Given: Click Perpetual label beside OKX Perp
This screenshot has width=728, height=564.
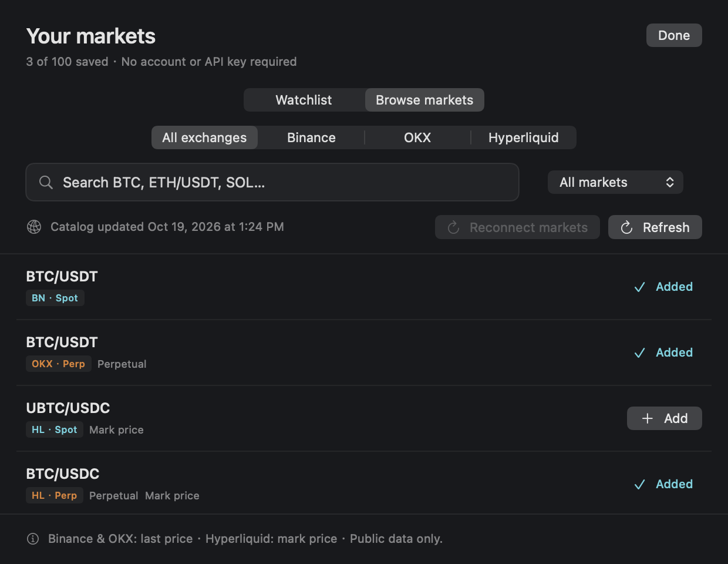Looking at the screenshot, I should tap(122, 364).
